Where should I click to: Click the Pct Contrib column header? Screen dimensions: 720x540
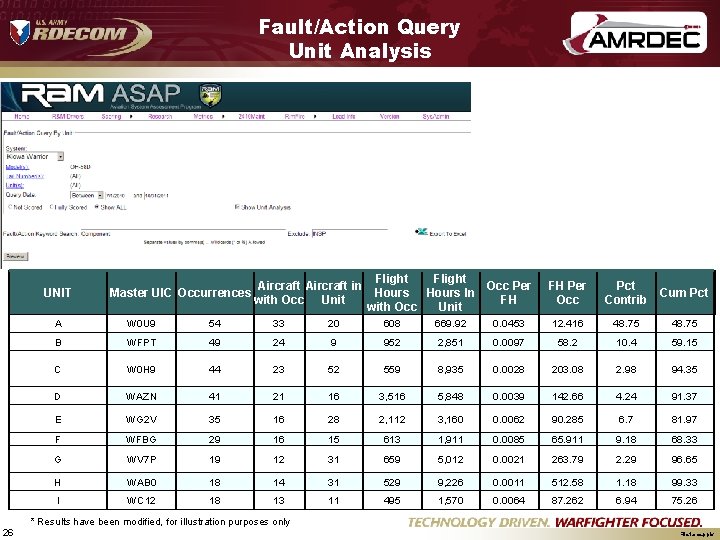tap(626, 292)
